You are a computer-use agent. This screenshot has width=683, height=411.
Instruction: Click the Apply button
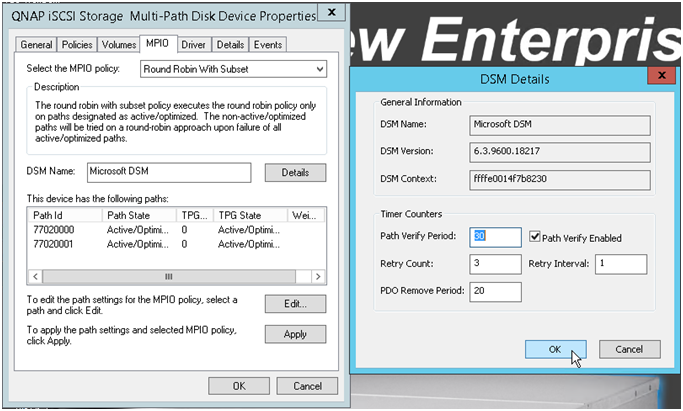click(295, 334)
